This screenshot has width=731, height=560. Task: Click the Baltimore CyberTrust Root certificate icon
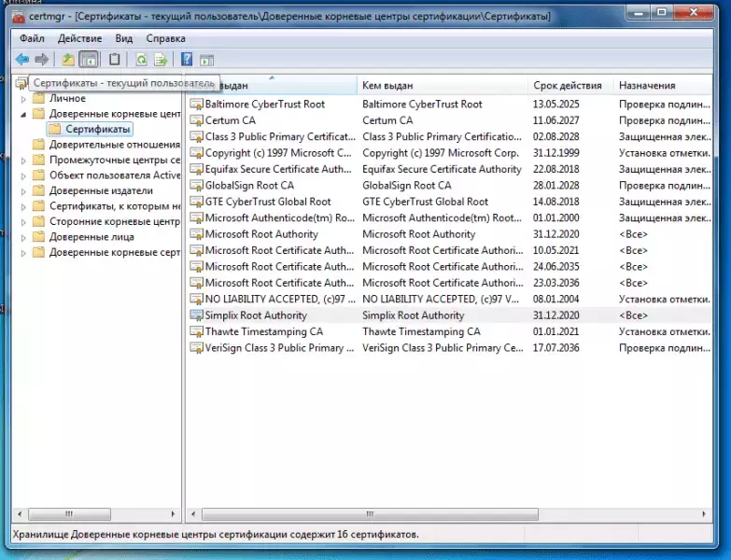(196, 105)
